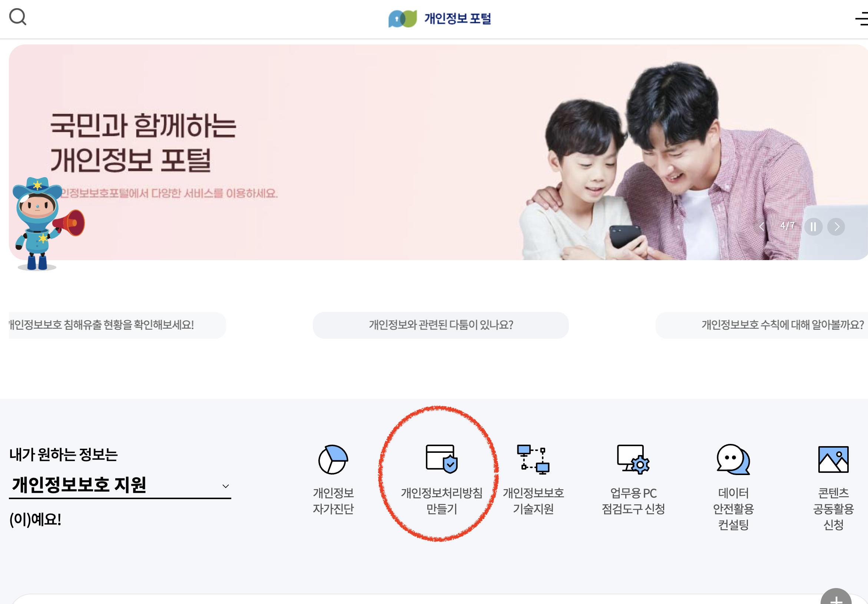The width and height of the screenshot is (868, 604).
Task: Click the gray plus floating button
Action: (x=835, y=598)
